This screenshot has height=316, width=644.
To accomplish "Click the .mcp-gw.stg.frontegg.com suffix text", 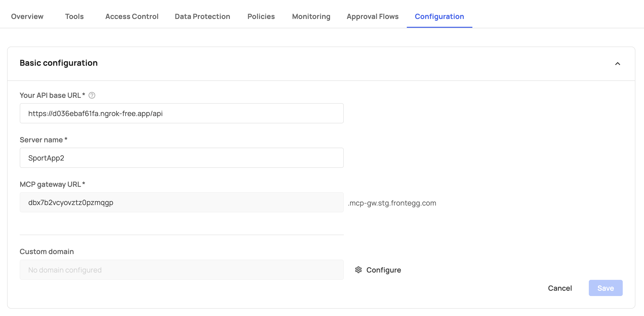I will tap(392, 203).
